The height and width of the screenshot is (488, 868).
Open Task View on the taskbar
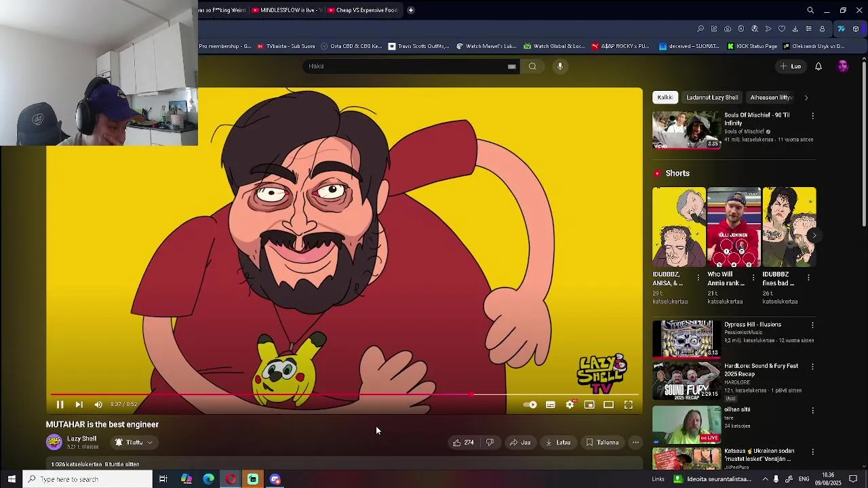pos(163,479)
